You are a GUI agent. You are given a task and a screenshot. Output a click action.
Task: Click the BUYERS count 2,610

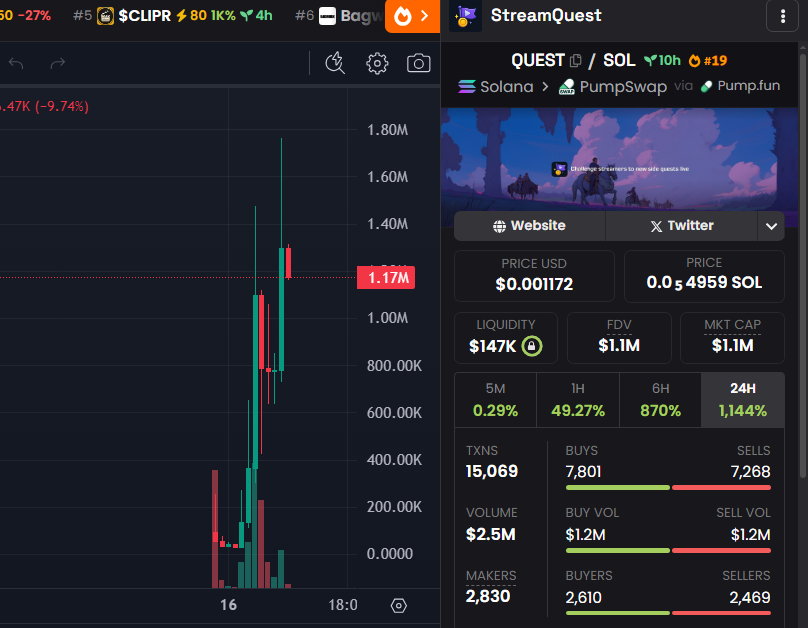tap(583, 597)
